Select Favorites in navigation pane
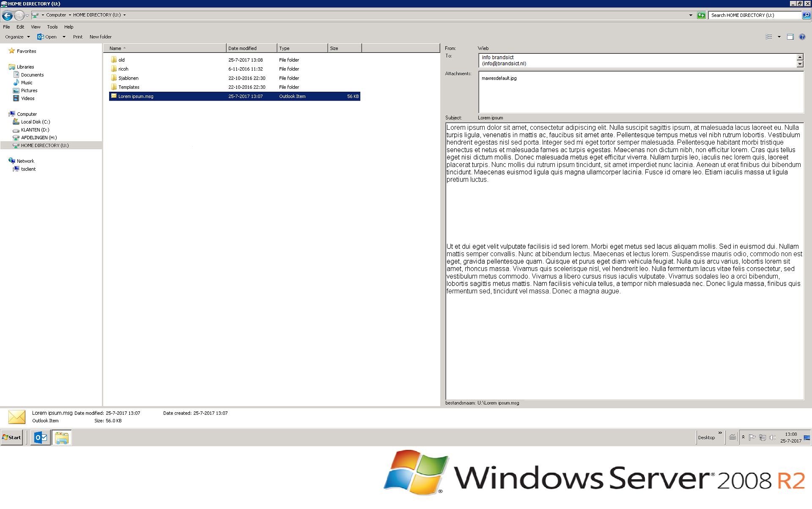Viewport: 812px width, 509px height. tap(26, 51)
